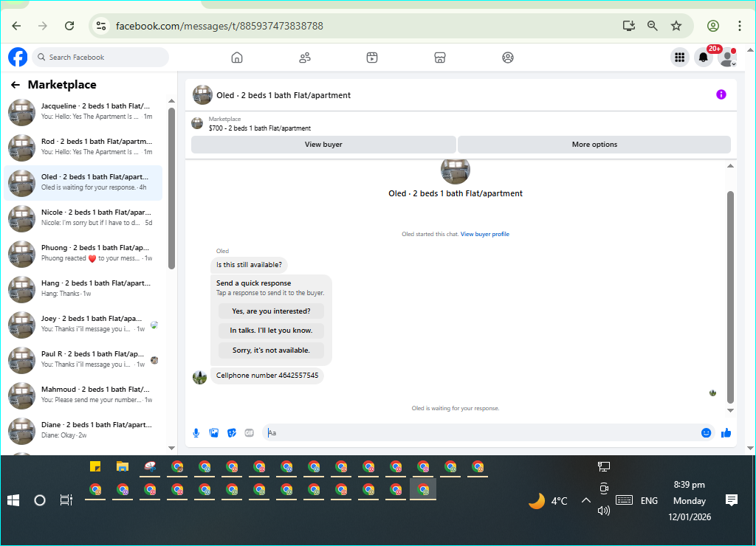Open Task View on the taskbar
Viewport: 756px width, 546px height.
(66, 501)
